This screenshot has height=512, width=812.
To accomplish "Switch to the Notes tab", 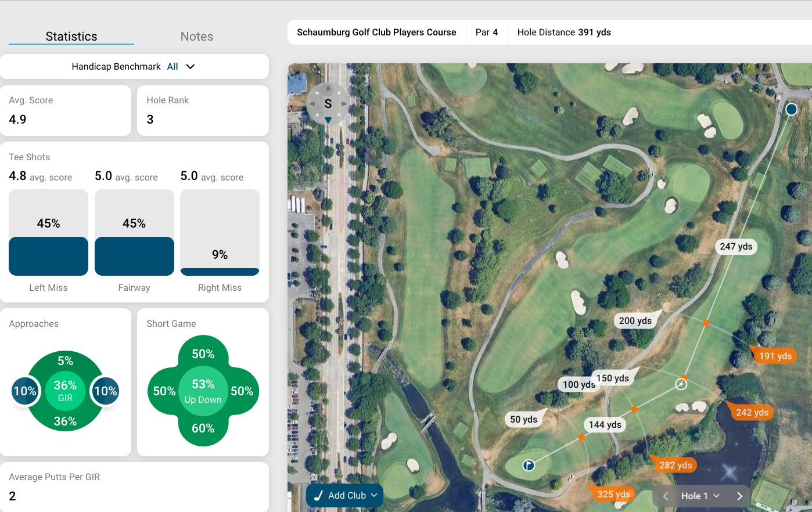I will pos(196,37).
